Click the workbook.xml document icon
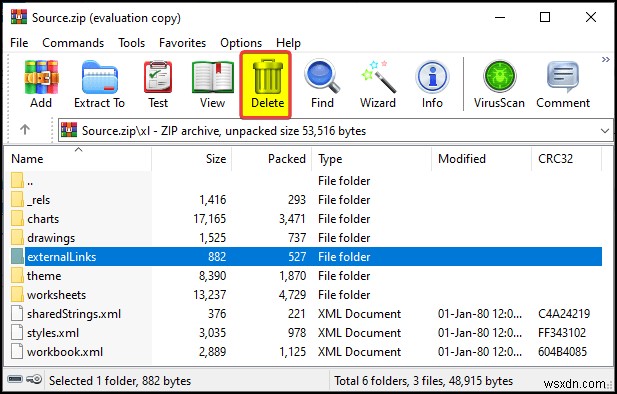617x394 pixels. click(x=17, y=351)
